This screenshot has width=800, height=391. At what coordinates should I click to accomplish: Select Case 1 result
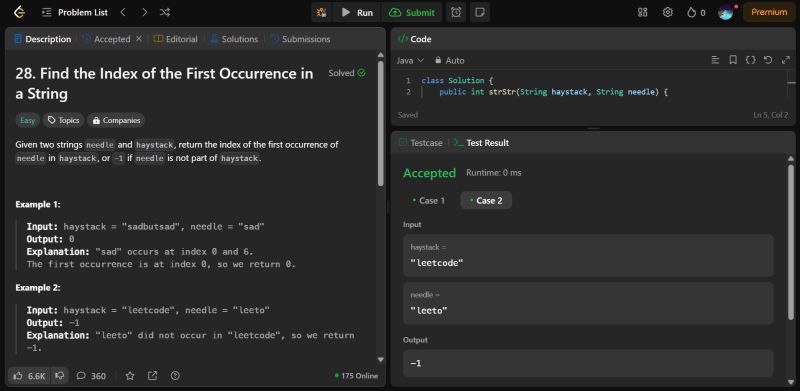(429, 201)
